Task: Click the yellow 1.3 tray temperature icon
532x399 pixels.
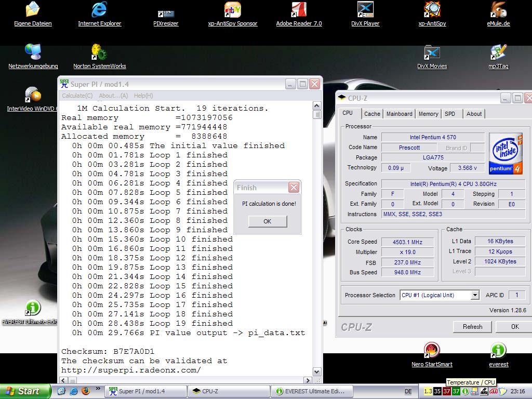Action: 428,391
